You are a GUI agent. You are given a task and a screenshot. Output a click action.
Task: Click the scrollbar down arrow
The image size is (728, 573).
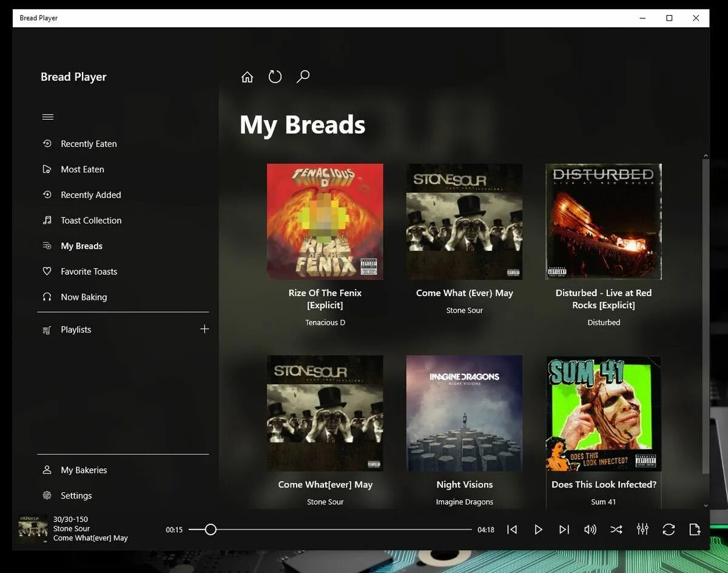click(706, 505)
